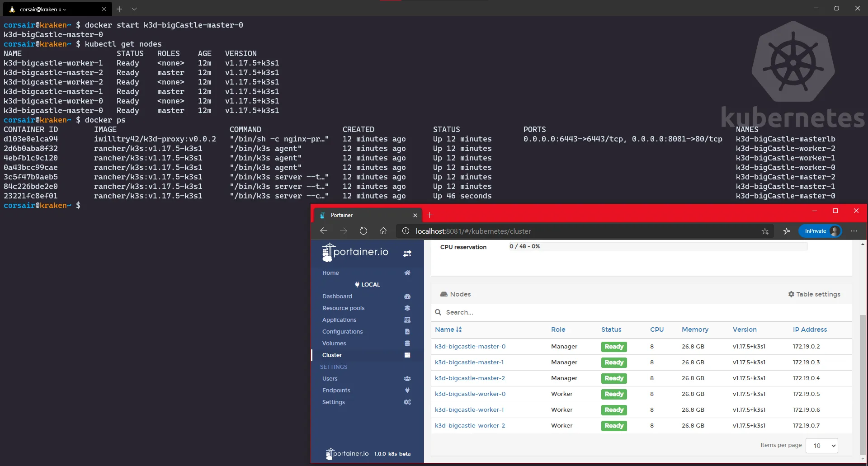
Task: Click the Portainer sidebar collapse arrows icon
Action: pyautogui.click(x=407, y=254)
